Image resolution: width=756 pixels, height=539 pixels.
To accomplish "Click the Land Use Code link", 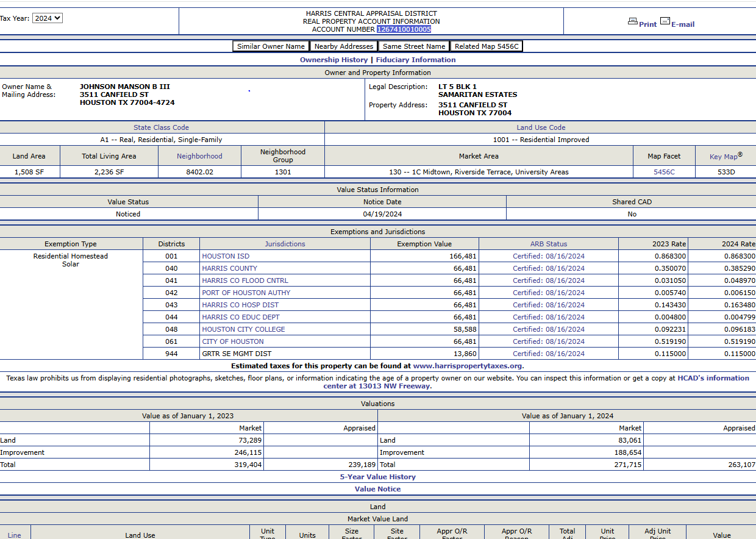I will 541,127.
